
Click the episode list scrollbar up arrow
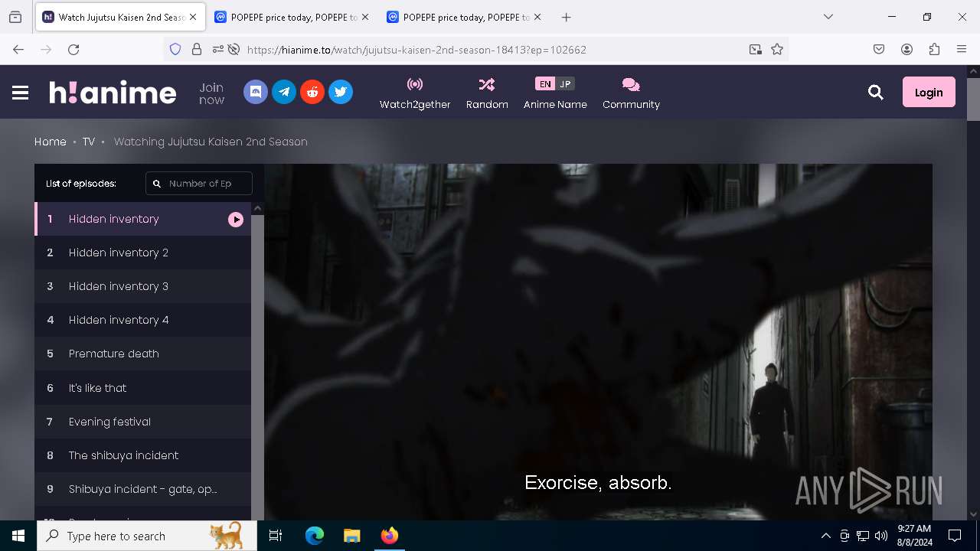point(258,208)
